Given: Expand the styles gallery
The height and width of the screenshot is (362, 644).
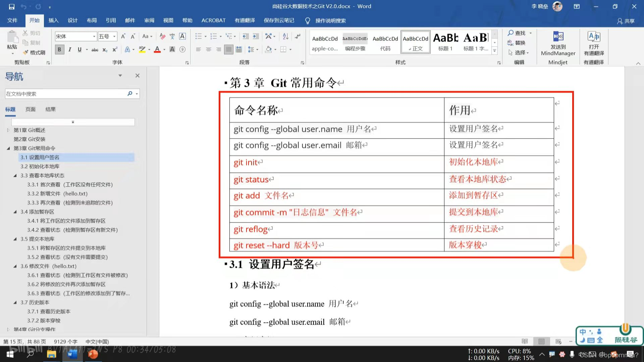Looking at the screenshot, I should [494, 51].
